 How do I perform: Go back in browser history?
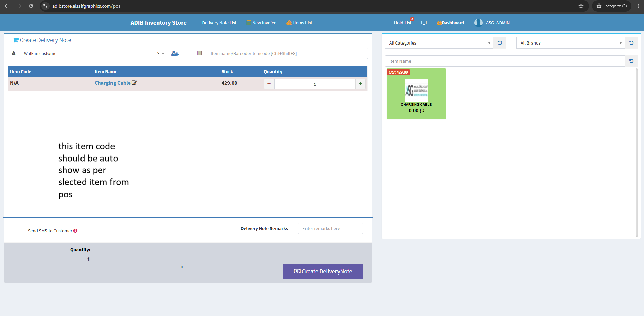coord(7,6)
